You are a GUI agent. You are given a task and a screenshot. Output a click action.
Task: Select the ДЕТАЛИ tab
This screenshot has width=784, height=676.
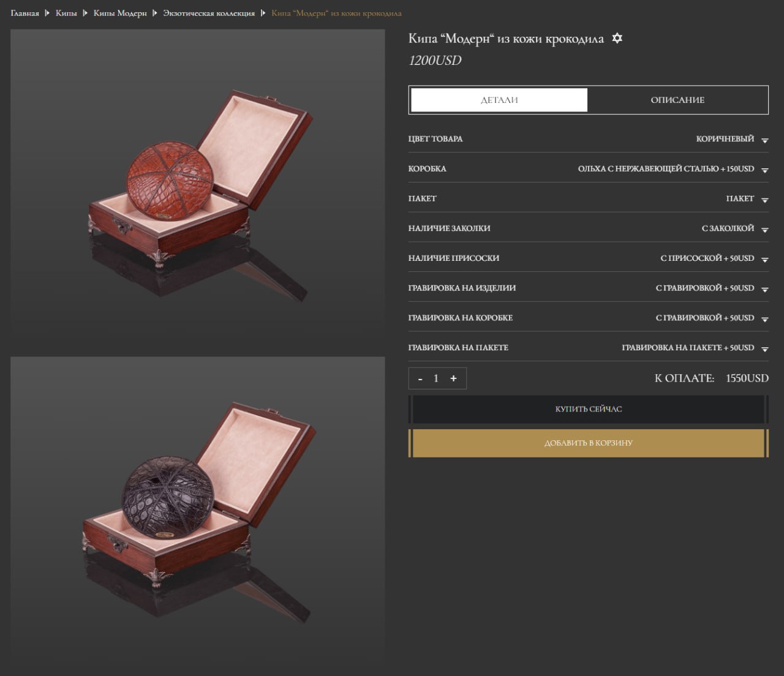499,100
